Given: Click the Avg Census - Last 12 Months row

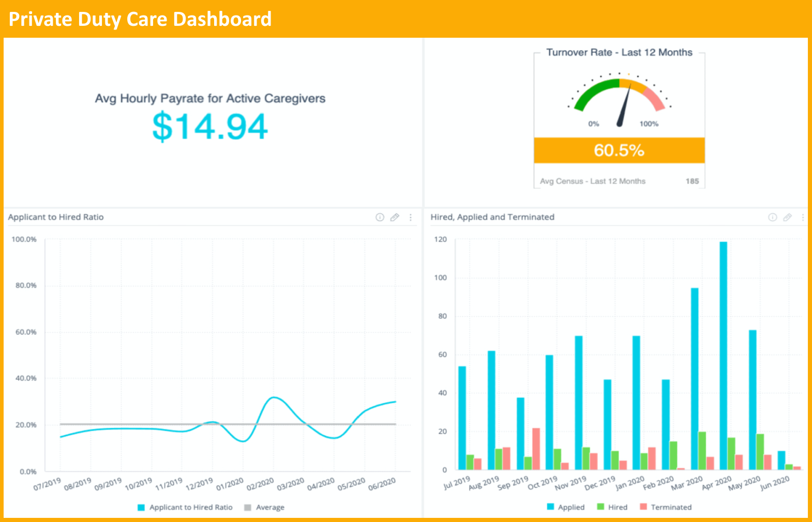Looking at the screenshot, I should [x=619, y=181].
